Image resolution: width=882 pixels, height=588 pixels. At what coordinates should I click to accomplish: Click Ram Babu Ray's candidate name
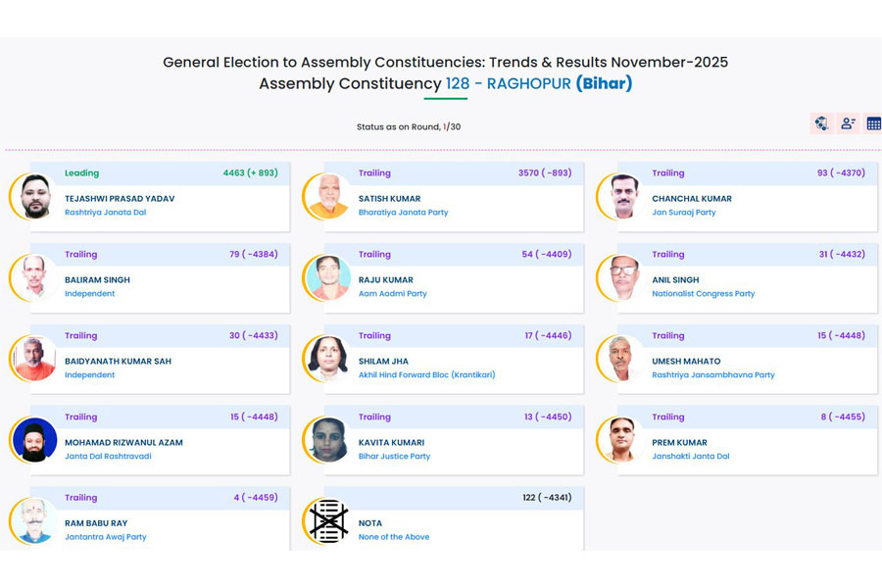[x=96, y=523]
